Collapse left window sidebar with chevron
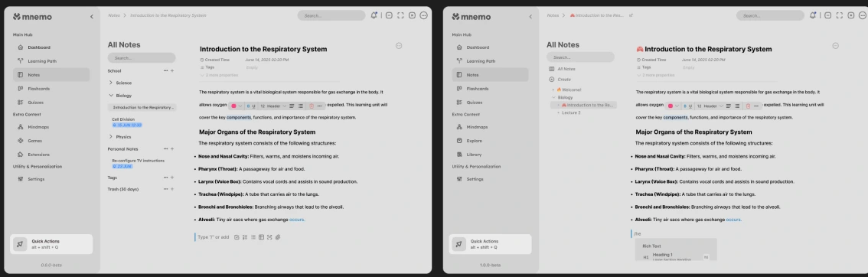The image size is (868, 277). coord(92,17)
